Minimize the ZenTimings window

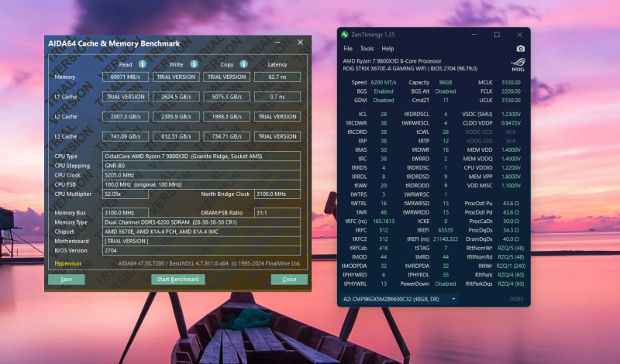(474, 35)
